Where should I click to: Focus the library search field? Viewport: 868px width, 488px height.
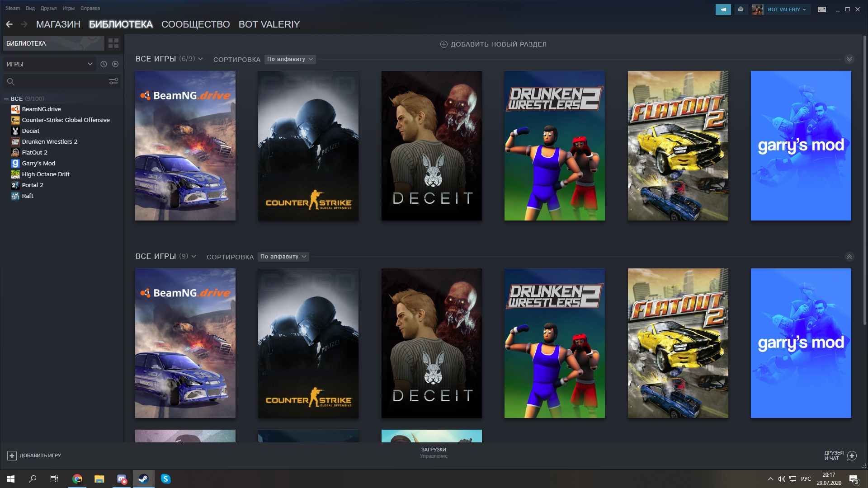pyautogui.click(x=61, y=81)
